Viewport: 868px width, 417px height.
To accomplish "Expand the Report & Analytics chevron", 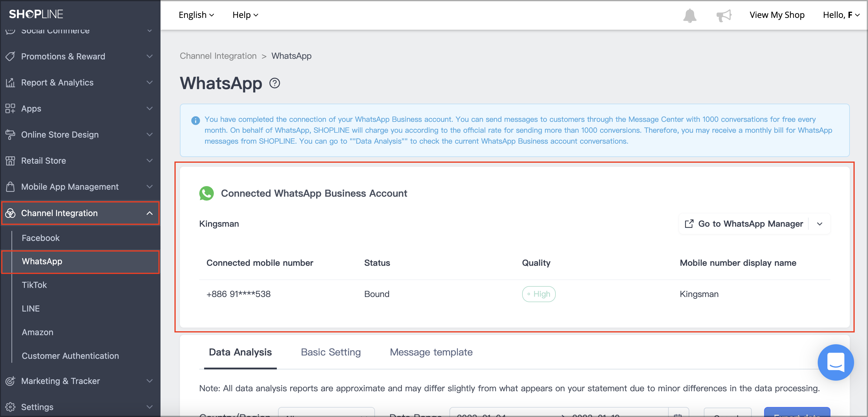I will point(150,82).
